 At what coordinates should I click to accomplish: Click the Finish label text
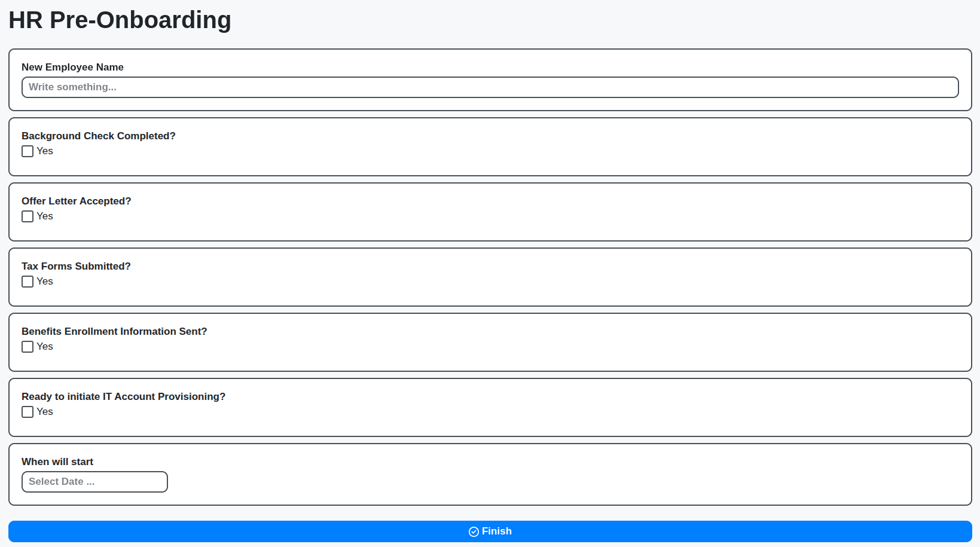pos(496,531)
